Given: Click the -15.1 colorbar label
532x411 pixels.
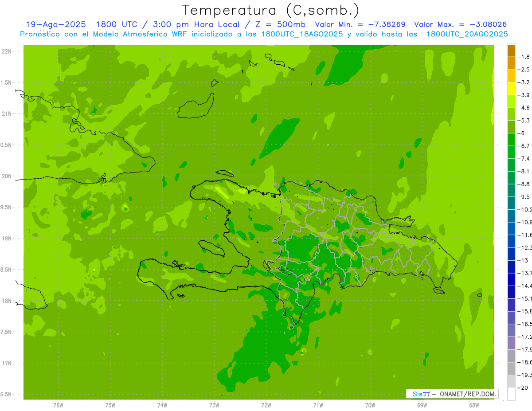Looking at the screenshot, I should click(524, 298).
